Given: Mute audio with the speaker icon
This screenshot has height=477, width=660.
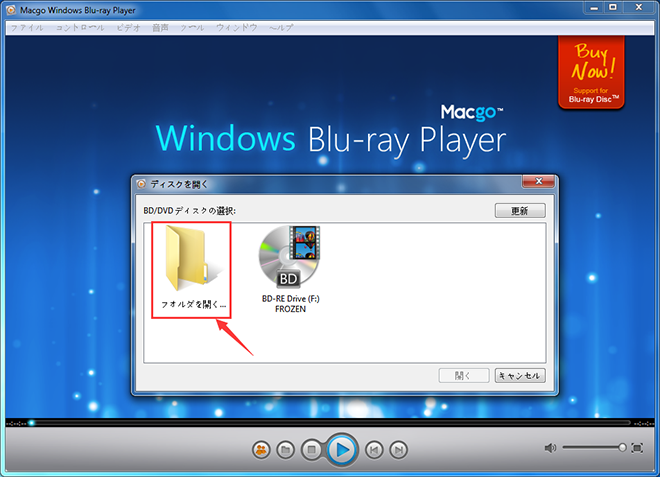Looking at the screenshot, I should click(550, 448).
